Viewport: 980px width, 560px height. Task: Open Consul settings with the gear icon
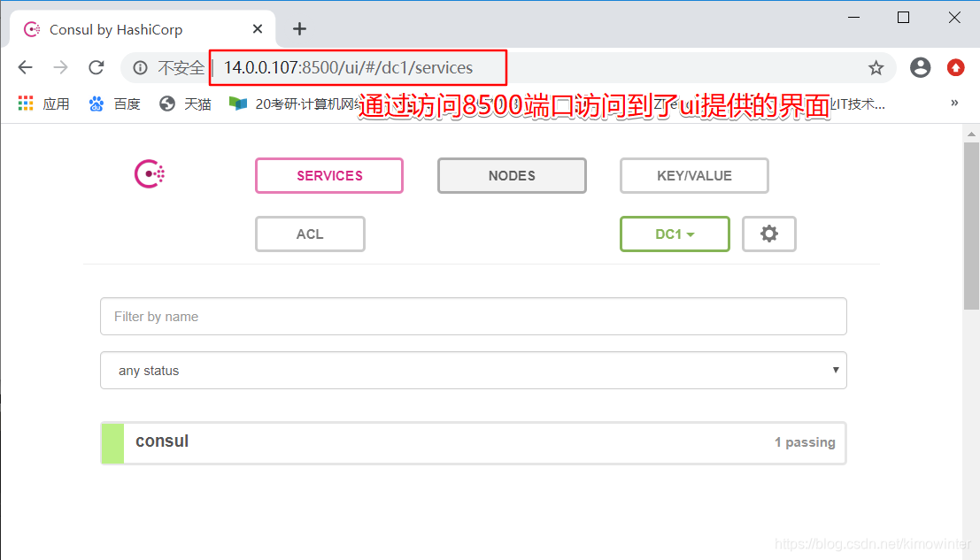[769, 234]
